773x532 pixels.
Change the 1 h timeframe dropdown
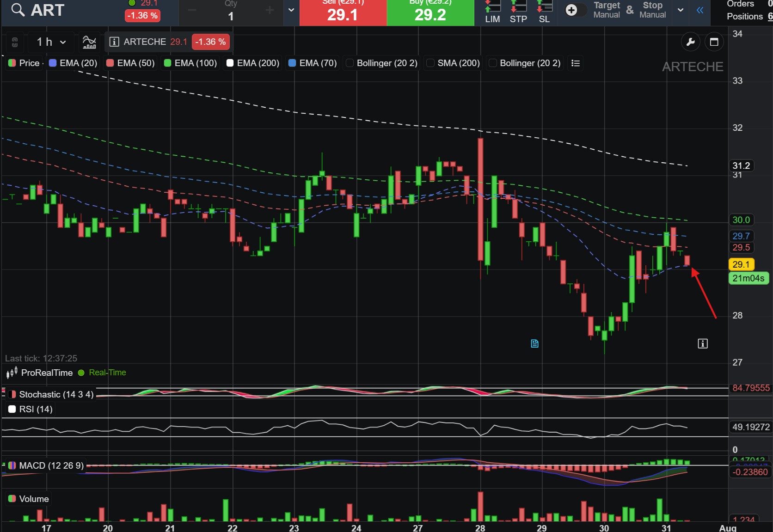coord(51,42)
